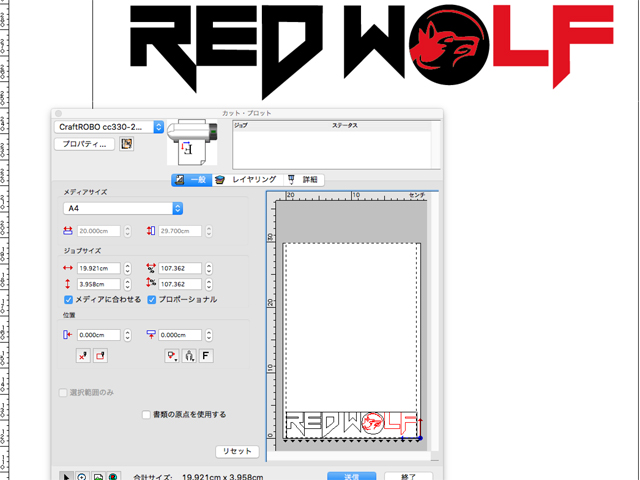Screen dimensions: 640x480
Task: Click the image preview mode icon
Action: coord(98,477)
